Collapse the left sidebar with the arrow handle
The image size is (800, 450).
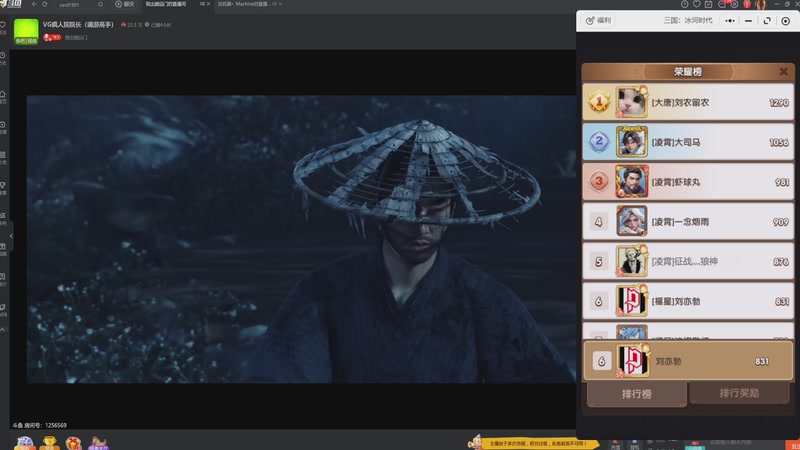(11, 236)
